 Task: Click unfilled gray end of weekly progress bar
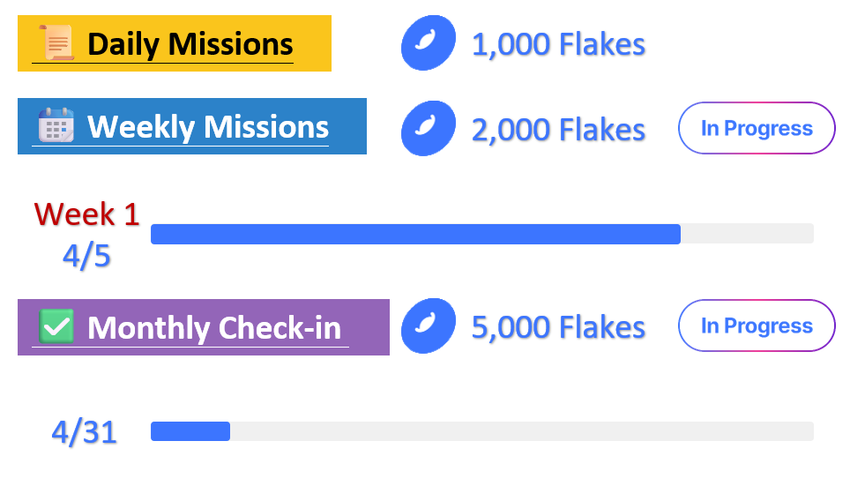(x=747, y=234)
